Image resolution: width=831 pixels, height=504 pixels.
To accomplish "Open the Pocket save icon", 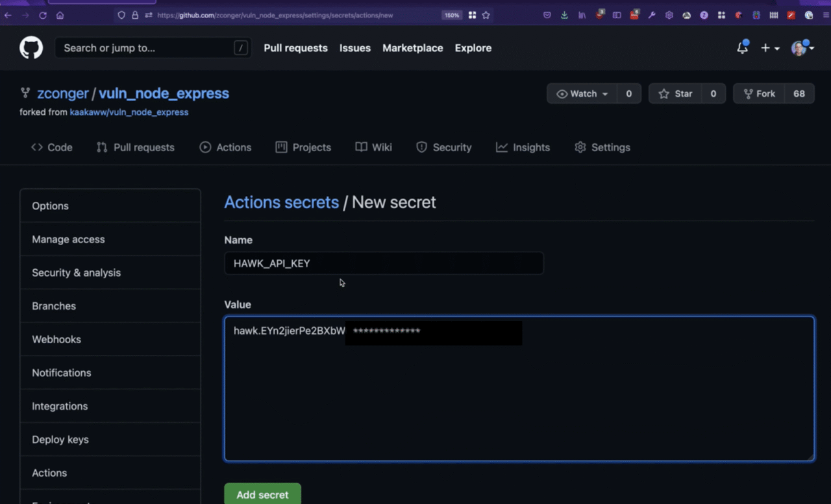I will [x=547, y=15].
